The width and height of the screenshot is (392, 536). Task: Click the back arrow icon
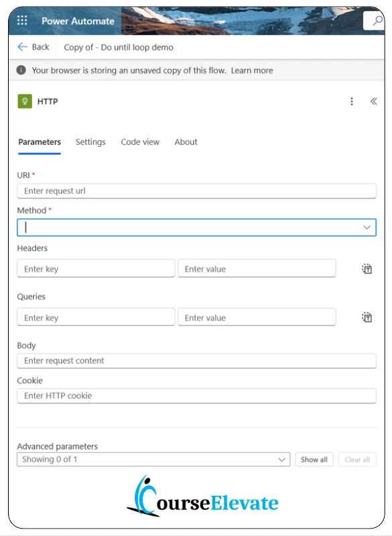21,48
